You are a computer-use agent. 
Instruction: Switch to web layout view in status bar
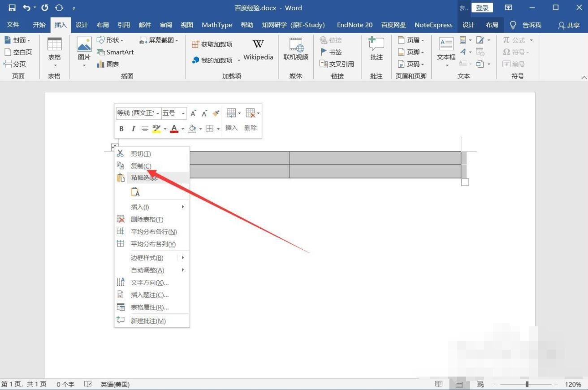pyautogui.click(x=480, y=384)
